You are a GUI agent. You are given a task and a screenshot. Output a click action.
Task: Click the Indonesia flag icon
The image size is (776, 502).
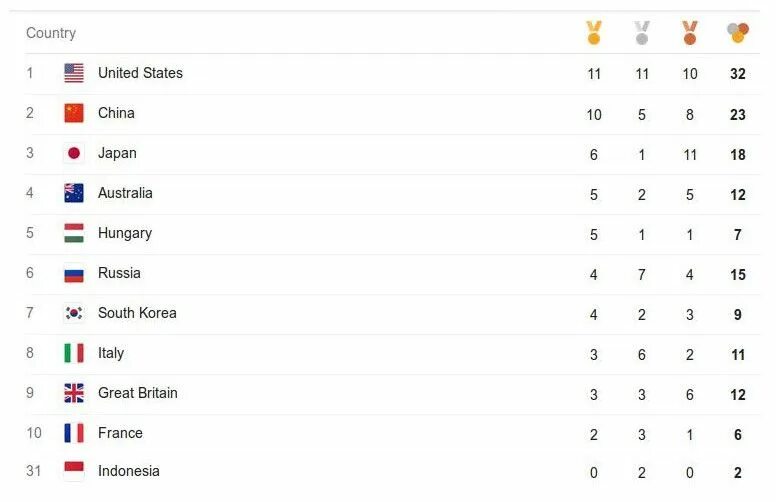point(74,470)
